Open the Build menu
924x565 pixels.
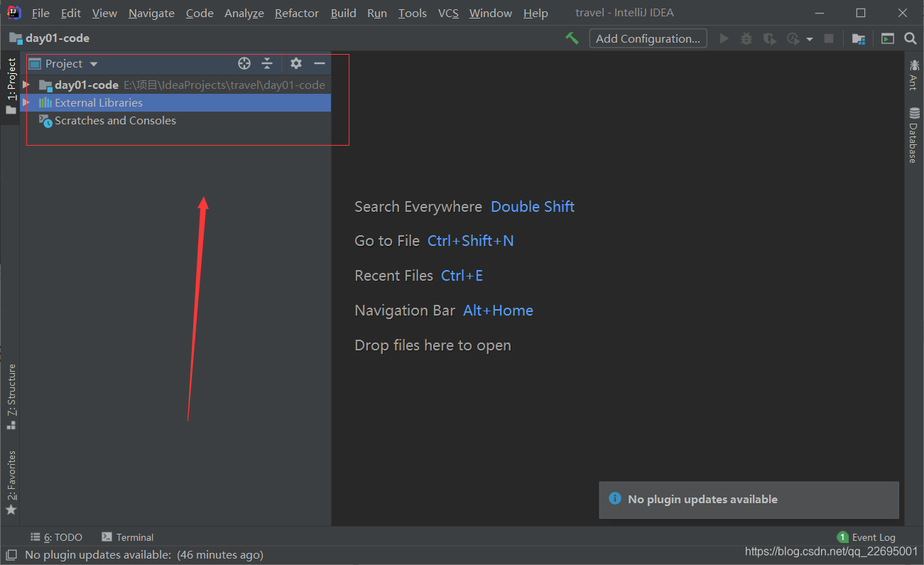(344, 13)
